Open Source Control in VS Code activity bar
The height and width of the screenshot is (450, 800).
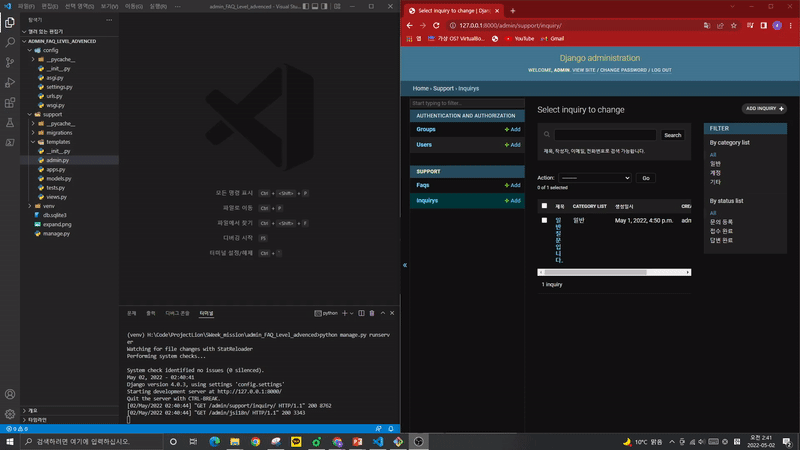(10, 62)
